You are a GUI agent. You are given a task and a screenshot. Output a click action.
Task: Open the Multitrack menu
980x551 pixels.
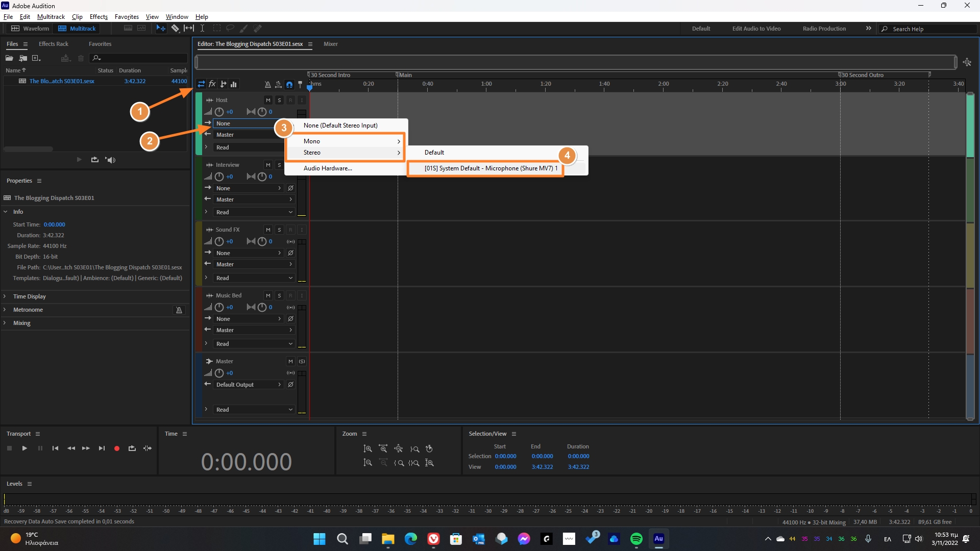click(51, 17)
